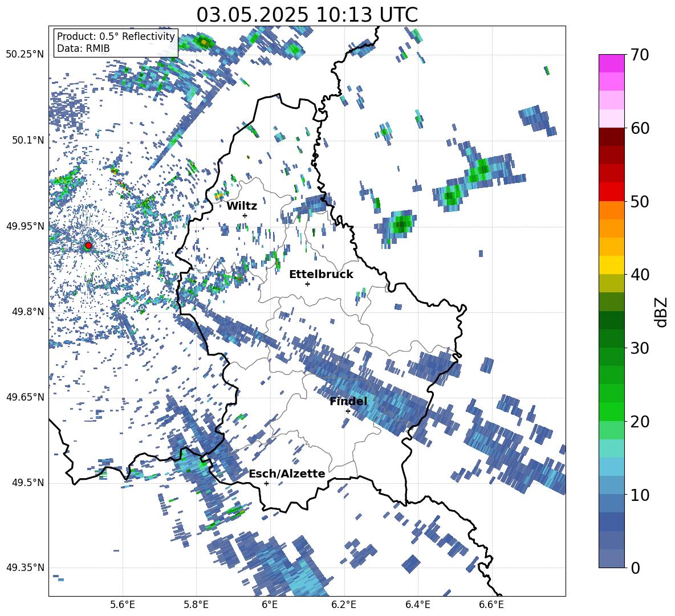Click the 49.5°N latitude tick label

(x=28, y=483)
